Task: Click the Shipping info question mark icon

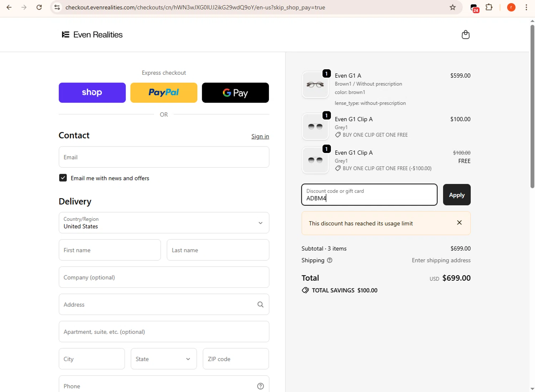Action: tap(330, 260)
